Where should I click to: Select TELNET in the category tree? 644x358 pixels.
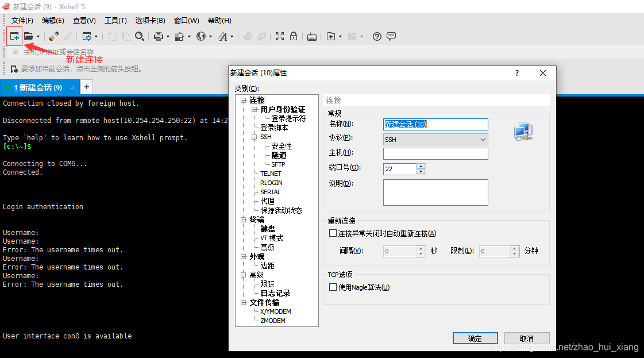pyautogui.click(x=271, y=174)
